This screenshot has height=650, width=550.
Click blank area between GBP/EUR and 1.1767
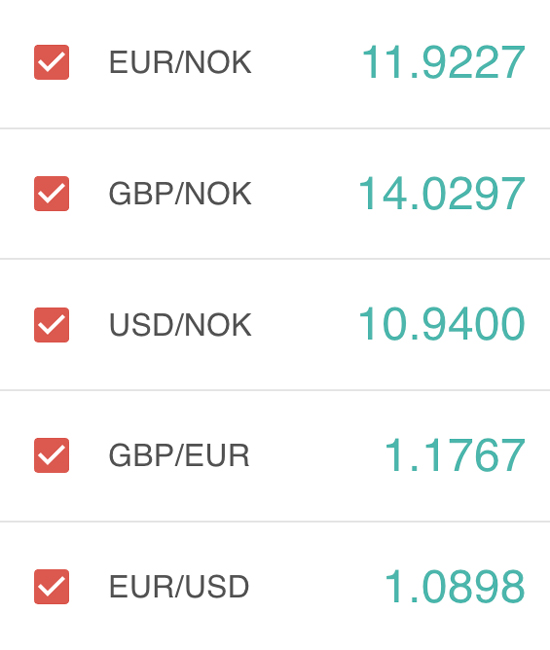(317, 455)
